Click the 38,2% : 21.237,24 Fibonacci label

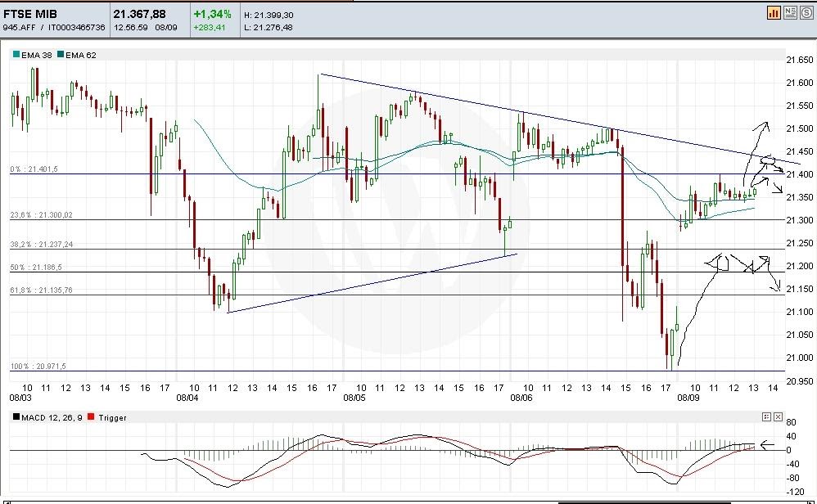[x=42, y=244]
